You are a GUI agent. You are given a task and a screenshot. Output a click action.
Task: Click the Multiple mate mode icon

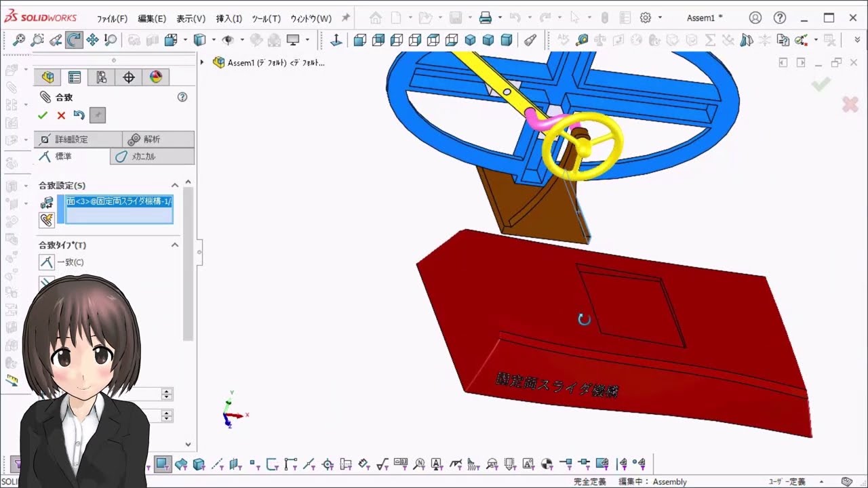46,220
